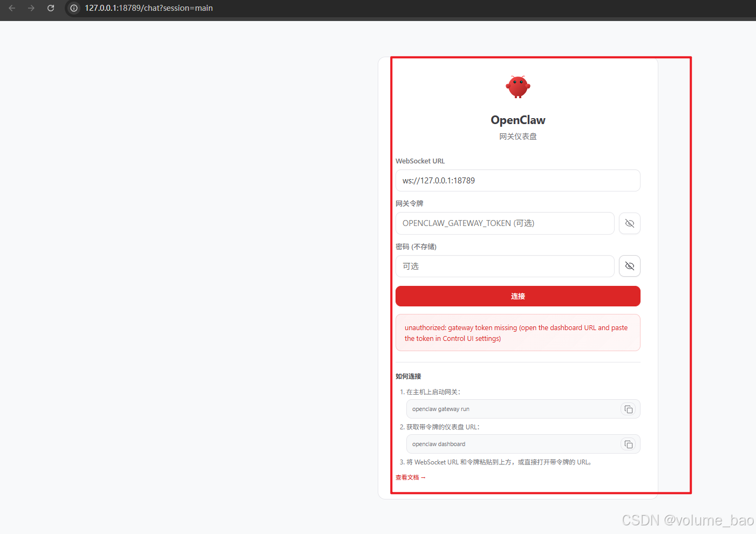This screenshot has width=756, height=534.
Task: Click step 2 text 获取带令牌的仪表盘 URL
Action: pyautogui.click(x=443, y=427)
